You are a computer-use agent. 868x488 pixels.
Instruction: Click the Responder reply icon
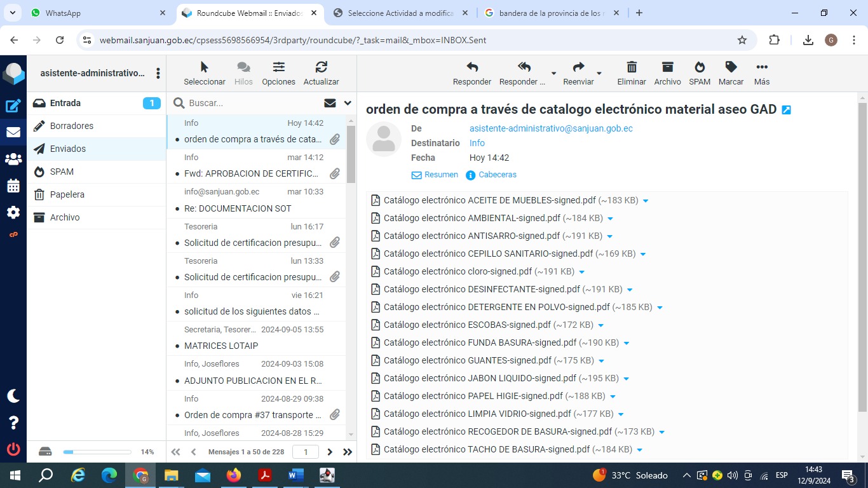pos(471,67)
